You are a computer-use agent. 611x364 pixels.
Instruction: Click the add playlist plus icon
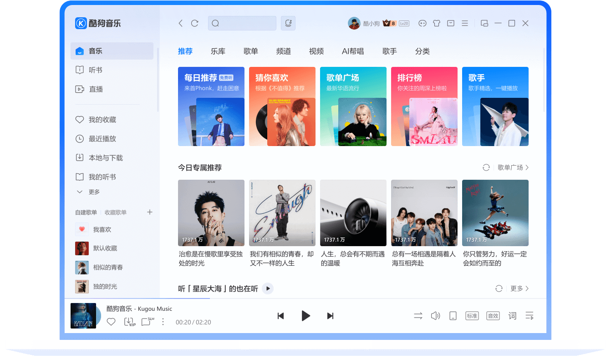pos(150,212)
